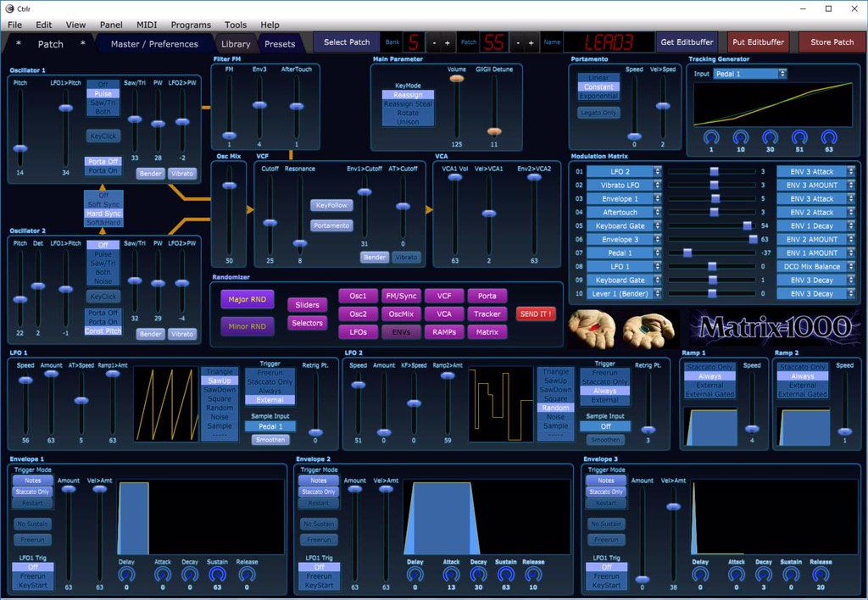Viewport: 868px width, 600px height.
Task: Click the Select Patch button
Action: coord(347,42)
